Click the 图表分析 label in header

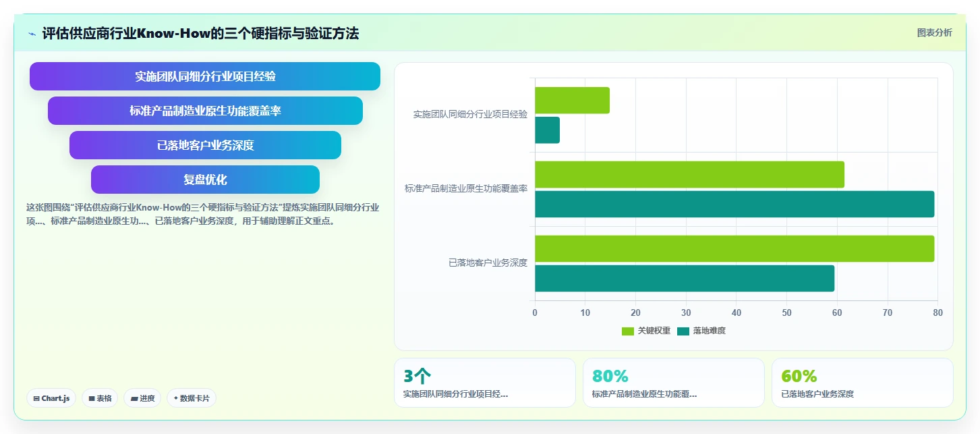click(934, 32)
